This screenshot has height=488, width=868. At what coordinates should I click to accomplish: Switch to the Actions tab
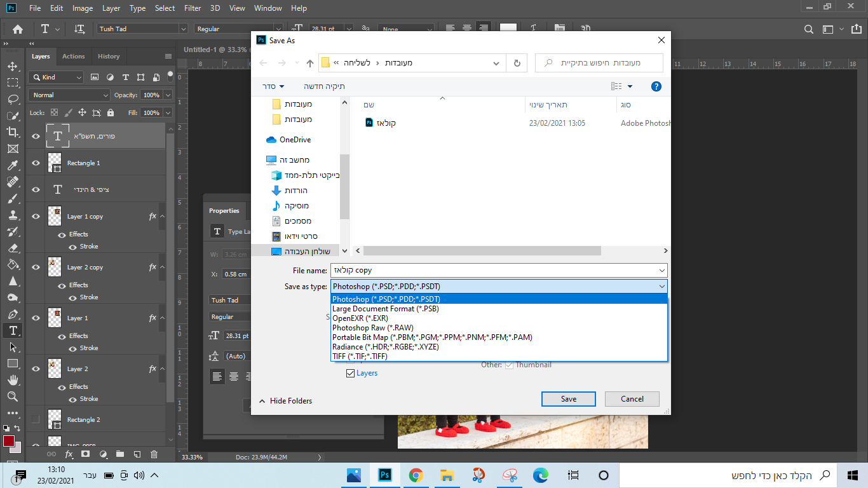click(73, 57)
